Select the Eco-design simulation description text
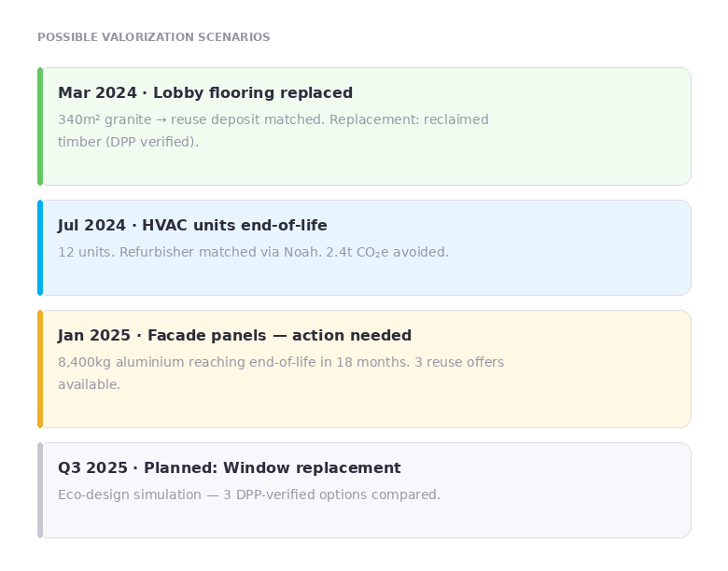Screen dimensions: 728x571 pyautogui.click(x=248, y=495)
